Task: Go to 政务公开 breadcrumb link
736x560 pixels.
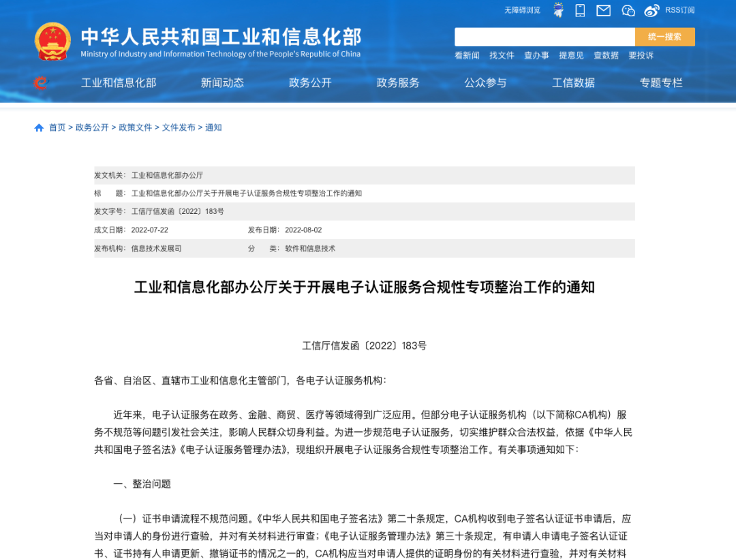Action: [x=92, y=127]
